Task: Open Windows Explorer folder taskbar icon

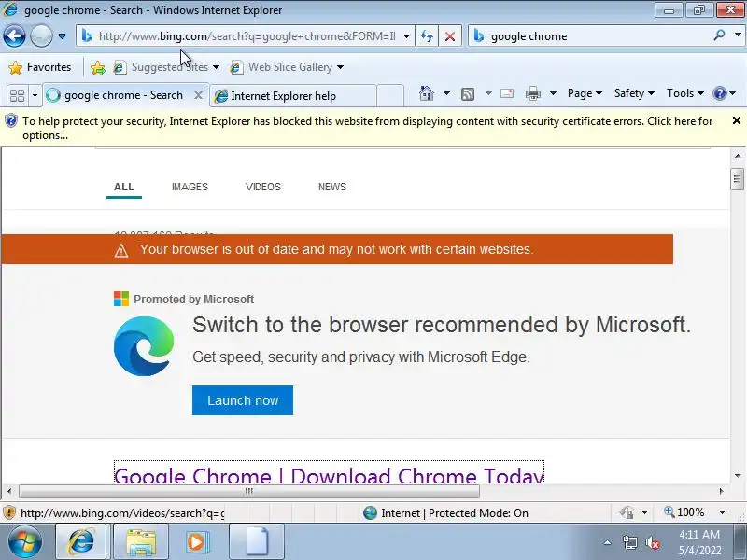Action: point(141,542)
